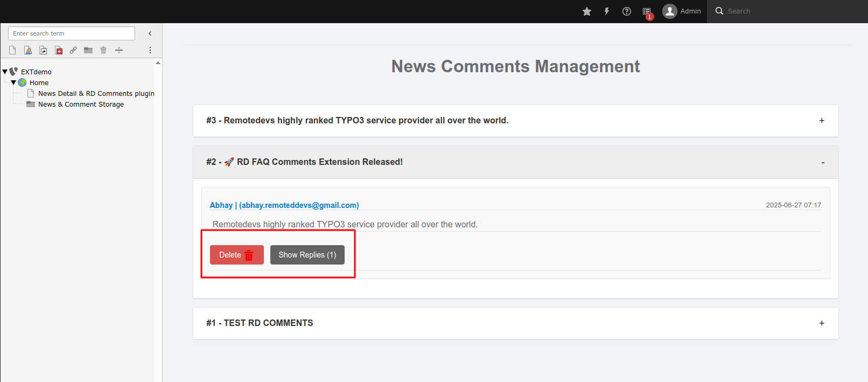Click the Admin user avatar

click(x=670, y=11)
